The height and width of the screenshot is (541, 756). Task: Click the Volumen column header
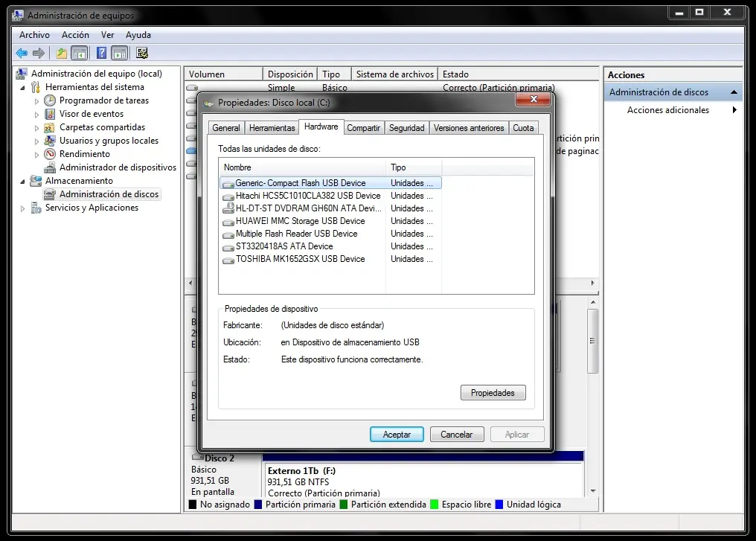[223, 74]
